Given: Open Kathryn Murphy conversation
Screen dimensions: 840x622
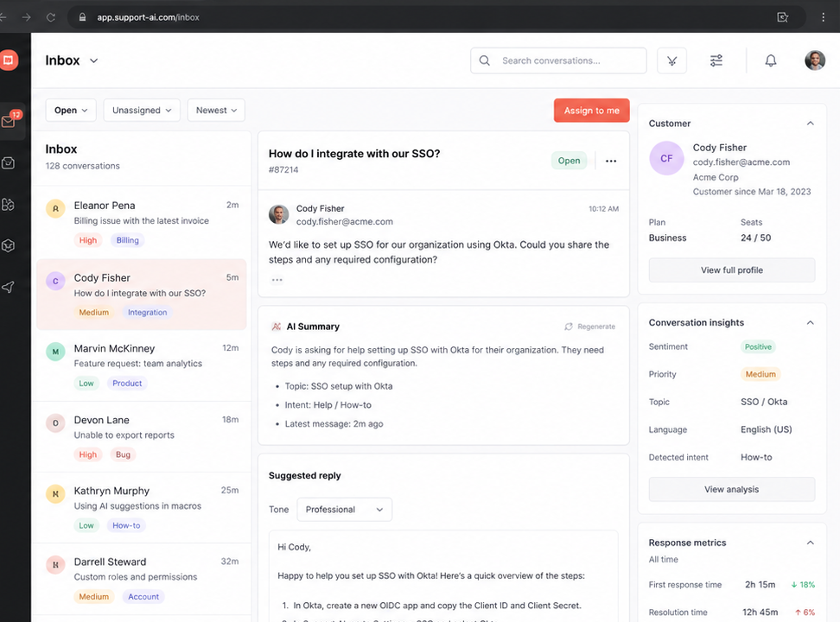Looking at the screenshot, I should pyautogui.click(x=142, y=507).
